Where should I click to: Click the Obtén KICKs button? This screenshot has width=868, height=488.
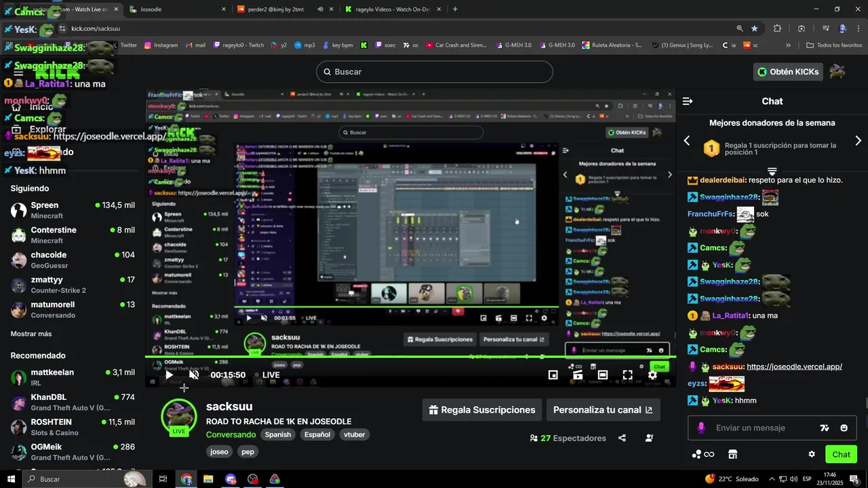point(788,72)
